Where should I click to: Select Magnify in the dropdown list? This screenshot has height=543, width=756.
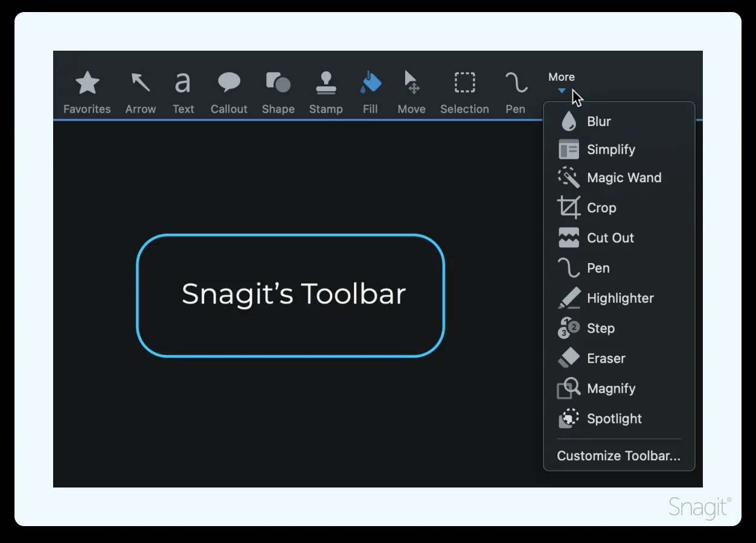point(619,389)
